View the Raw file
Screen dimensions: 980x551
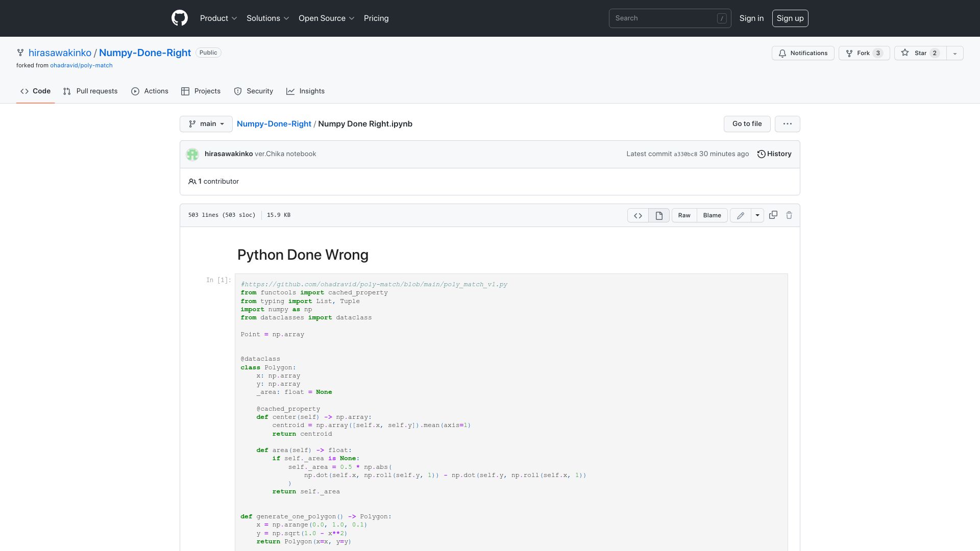coord(684,215)
